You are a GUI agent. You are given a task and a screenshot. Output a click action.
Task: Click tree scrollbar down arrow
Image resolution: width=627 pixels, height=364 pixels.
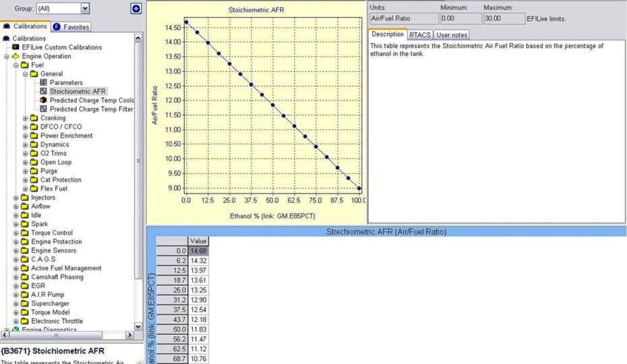[x=138, y=326]
